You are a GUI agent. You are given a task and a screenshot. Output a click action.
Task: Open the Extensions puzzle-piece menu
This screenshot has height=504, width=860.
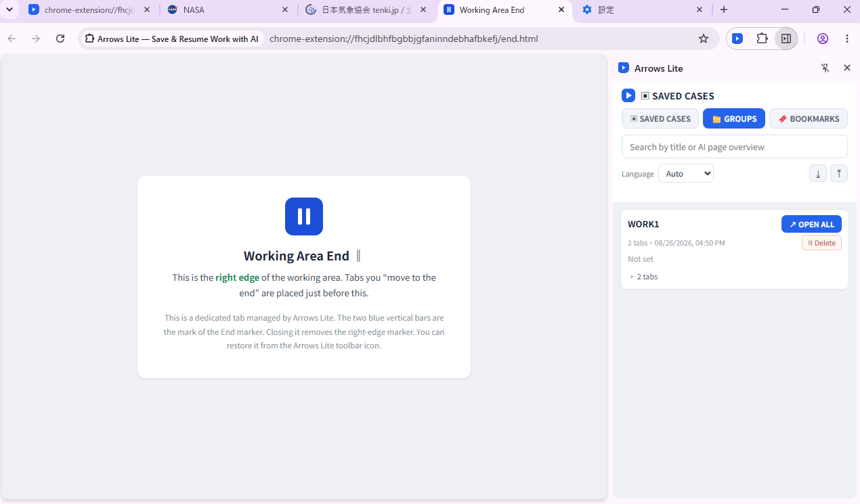pyautogui.click(x=762, y=39)
